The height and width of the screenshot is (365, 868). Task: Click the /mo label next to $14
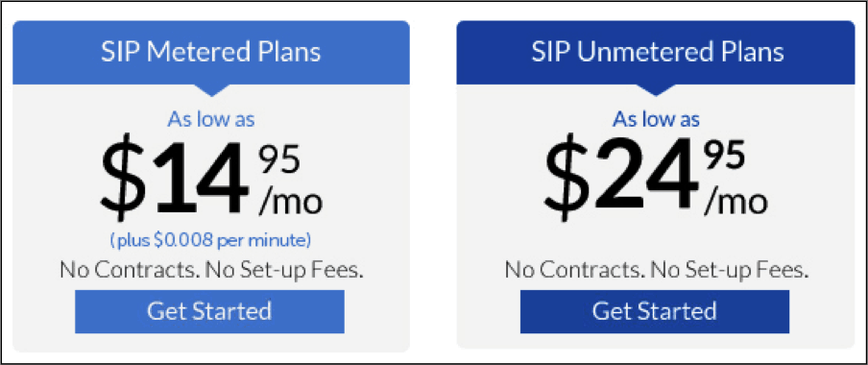(x=290, y=202)
